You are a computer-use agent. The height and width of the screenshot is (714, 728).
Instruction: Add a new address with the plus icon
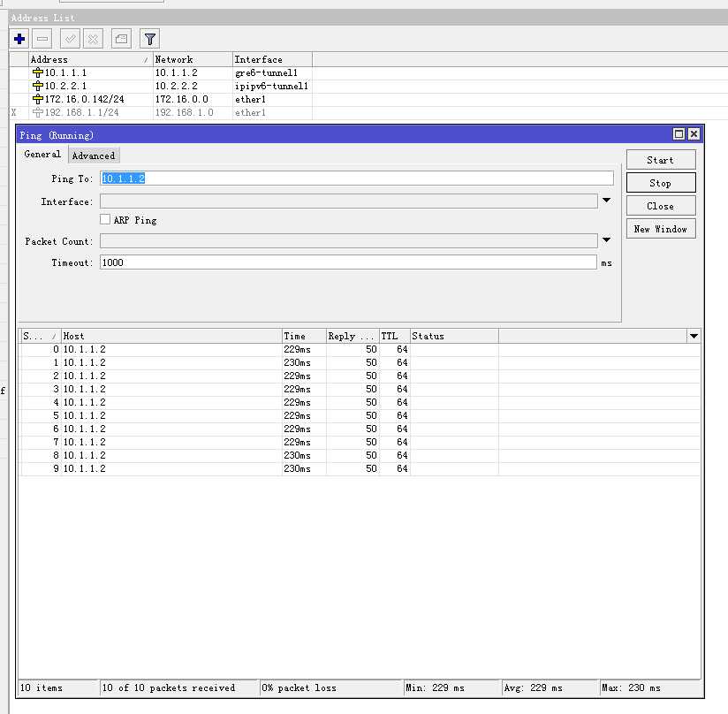point(19,39)
